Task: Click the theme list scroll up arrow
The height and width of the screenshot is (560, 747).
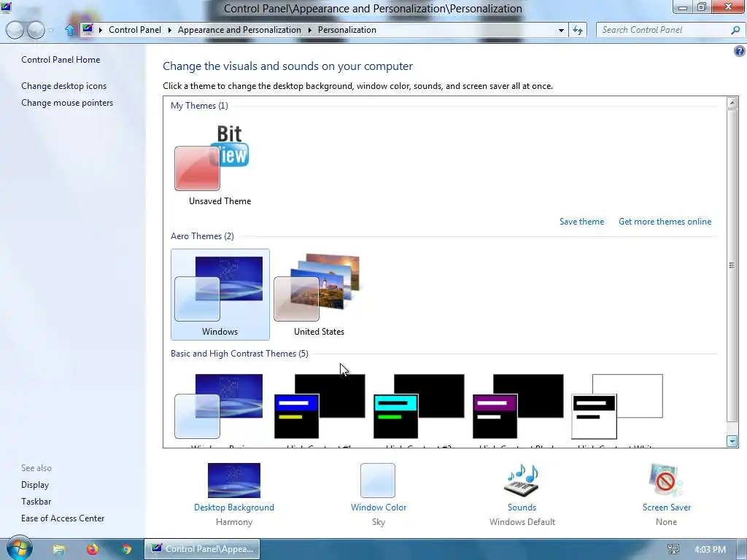Action: tap(732, 103)
